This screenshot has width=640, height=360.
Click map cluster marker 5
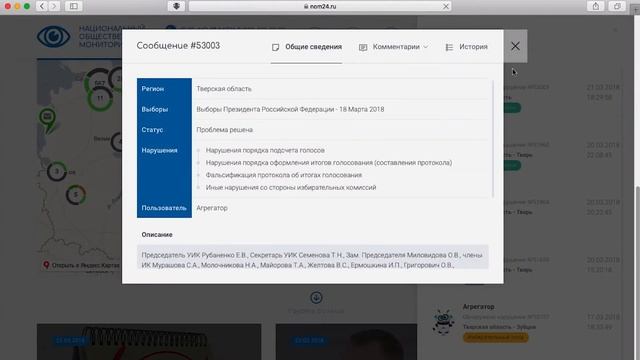tap(76, 195)
